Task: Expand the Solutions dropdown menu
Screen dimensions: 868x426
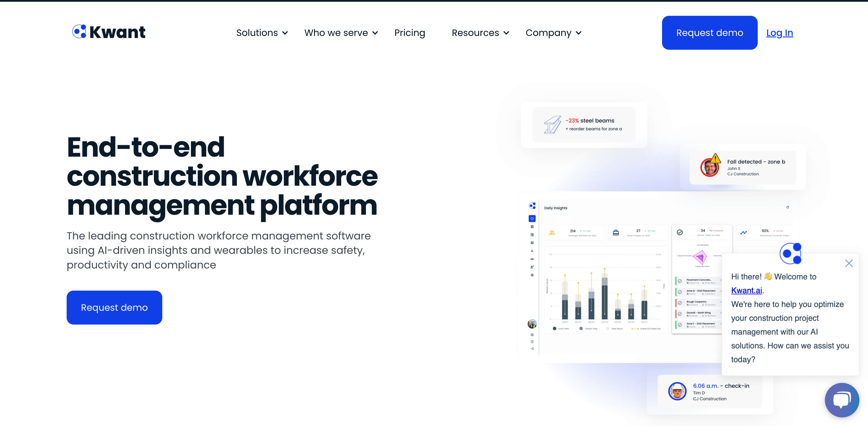Action: (262, 33)
